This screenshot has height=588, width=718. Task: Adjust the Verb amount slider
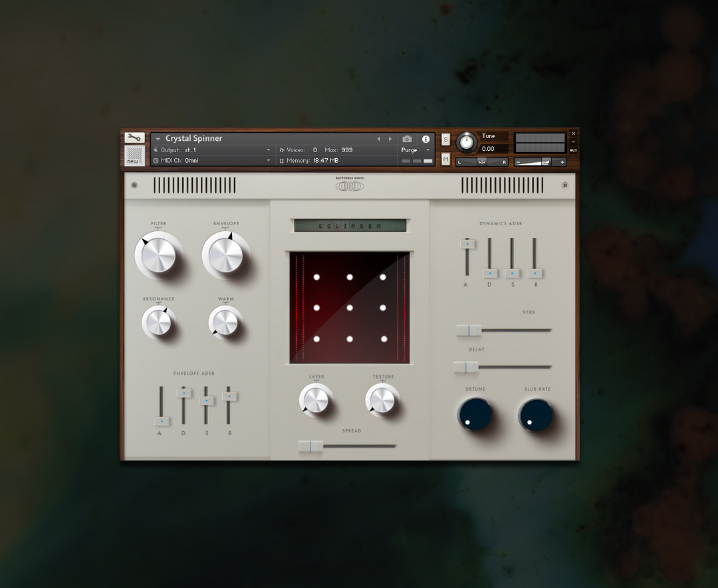pyautogui.click(x=470, y=329)
